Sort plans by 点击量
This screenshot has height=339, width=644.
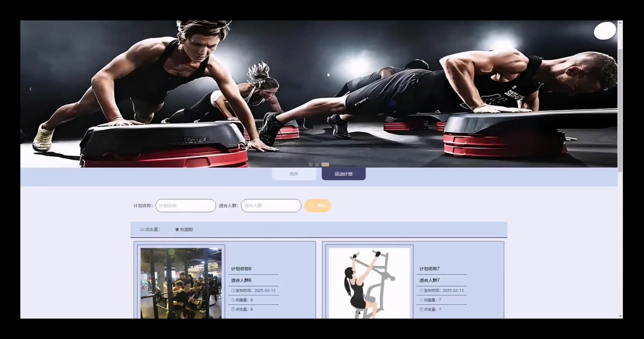(x=150, y=229)
